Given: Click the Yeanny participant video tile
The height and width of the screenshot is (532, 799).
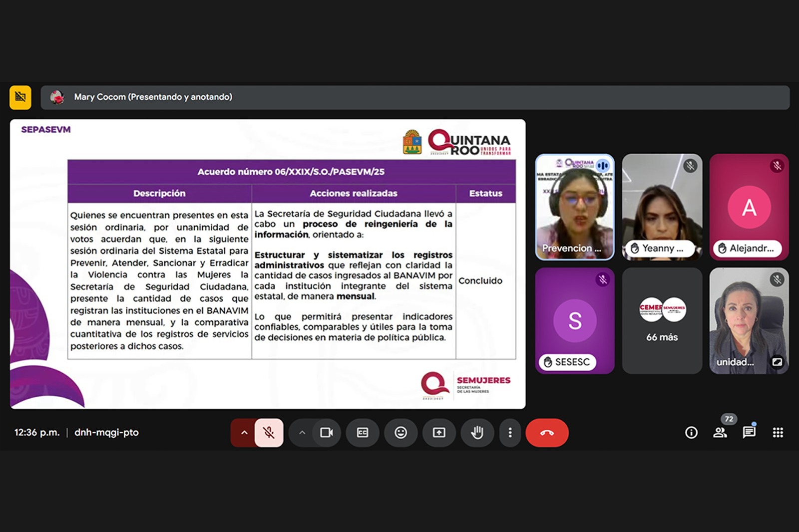Looking at the screenshot, I should click(x=662, y=207).
